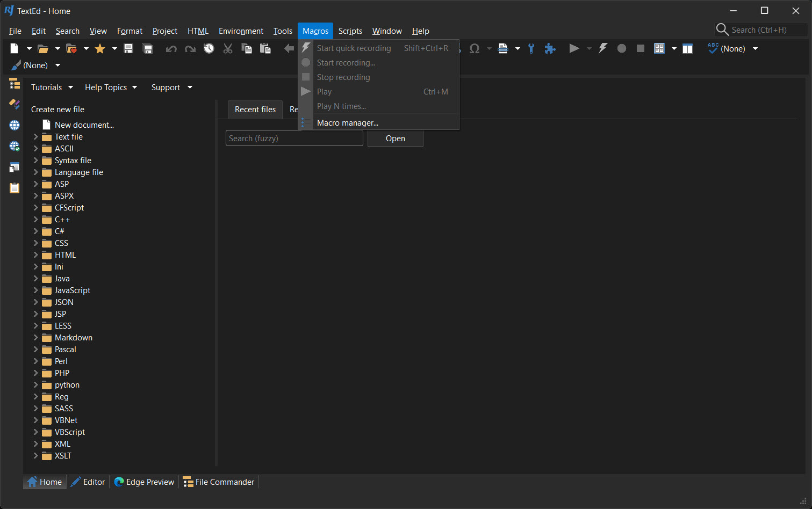Image resolution: width=812 pixels, height=509 pixels.
Task: Click the star favorites toolbar icon
Action: [x=100, y=48]
